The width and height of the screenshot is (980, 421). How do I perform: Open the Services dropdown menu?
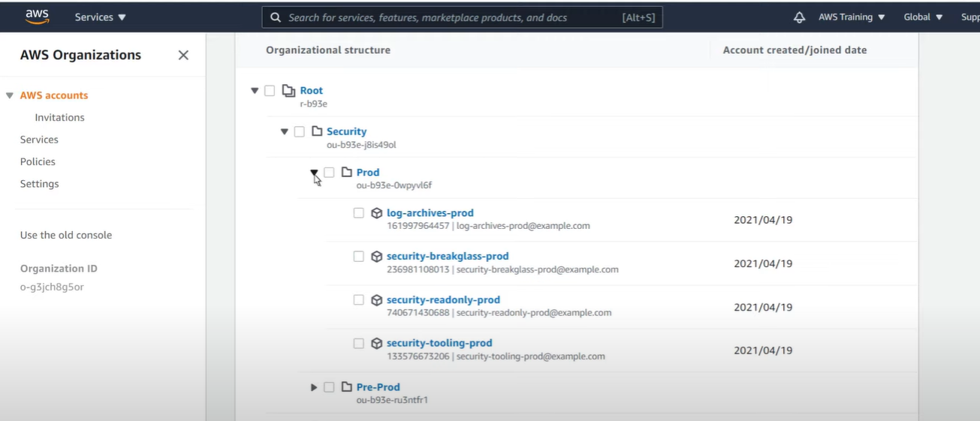click(x=100, y=17)
